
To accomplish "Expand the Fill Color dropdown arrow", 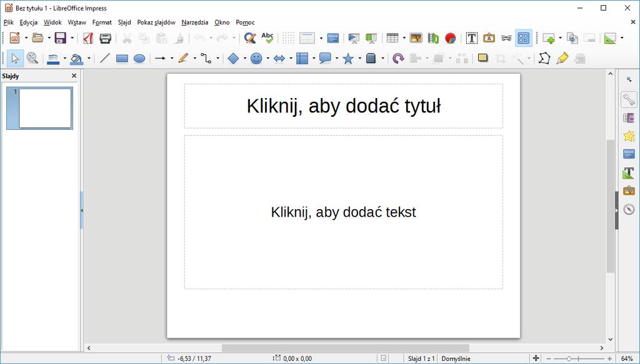I will tap(88, 59).
